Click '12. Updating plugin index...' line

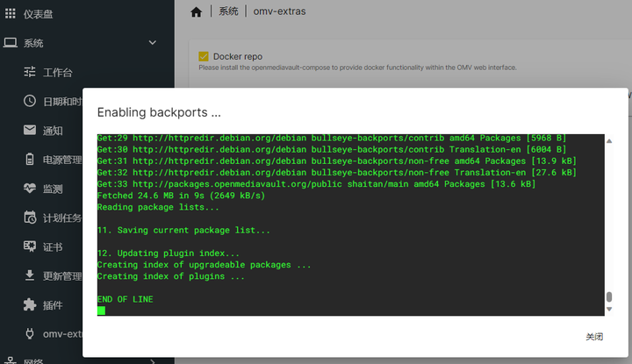pyautogui.click(x=168, y=253)
